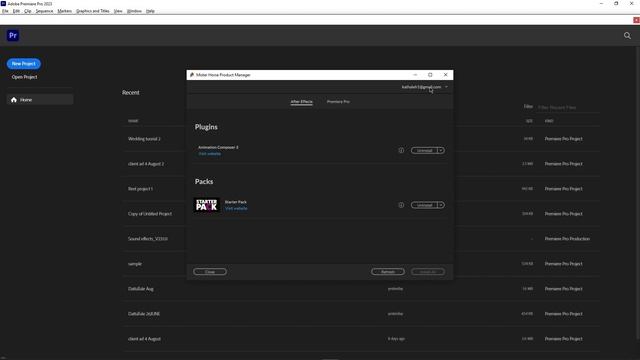Open the Graphics and Titles menu
640x360 pixels.
coord(93,11)
